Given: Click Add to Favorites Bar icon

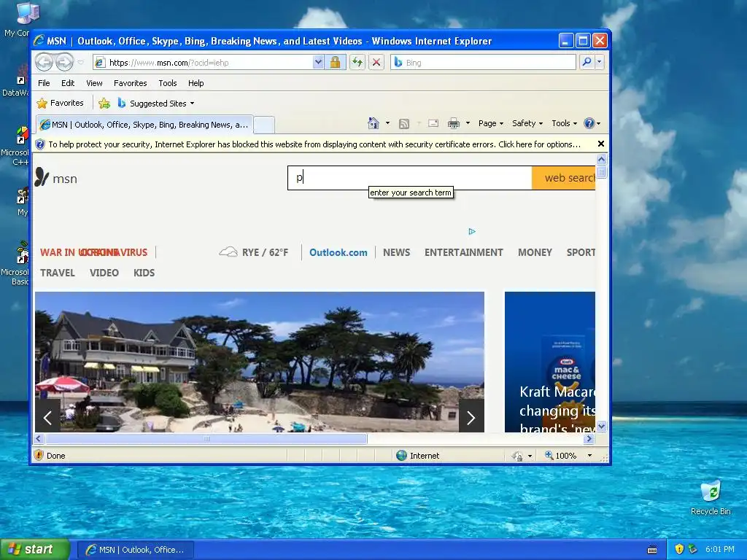Looking at the screenshot, I should 104,103.
